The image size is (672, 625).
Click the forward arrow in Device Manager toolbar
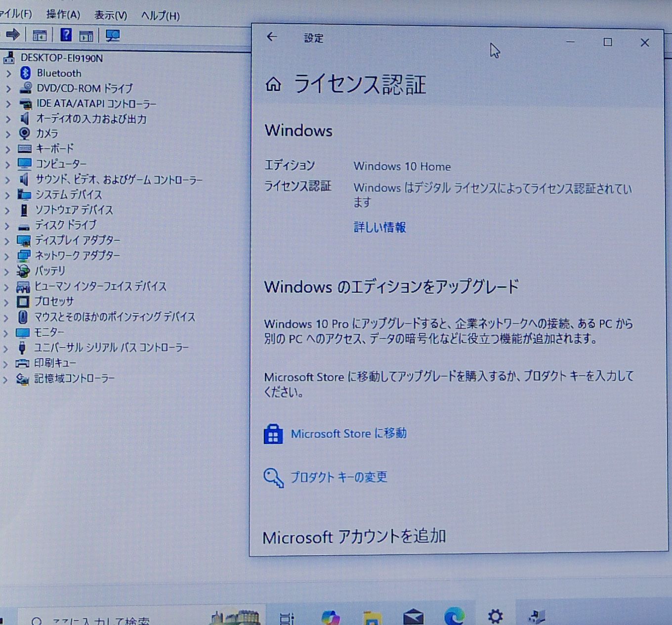point(13,34)
